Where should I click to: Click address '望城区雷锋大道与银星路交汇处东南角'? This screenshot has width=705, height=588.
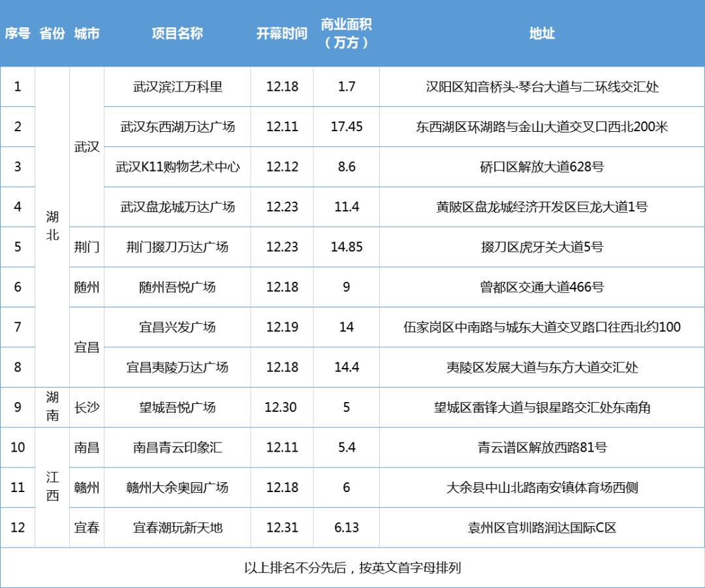(542, 407)
